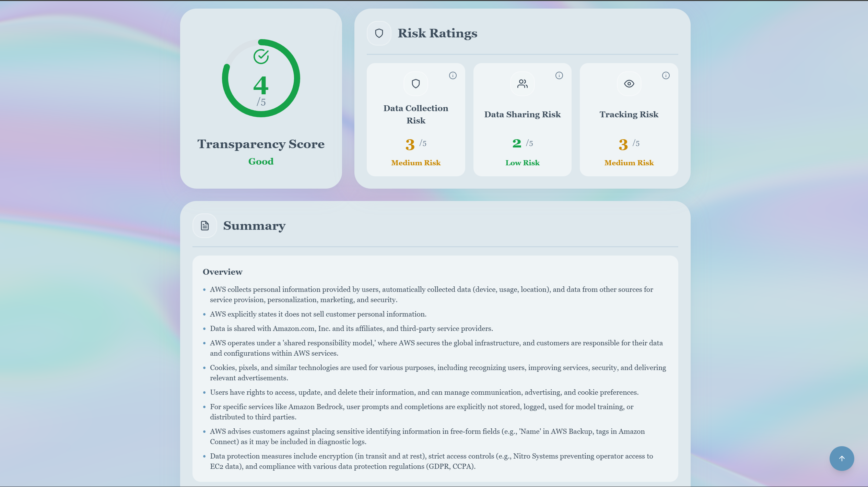Image resolution: width=868 pixels, height=487 pixels.
Task: Click the green transparency score progress ring
Action: point(297,78)
